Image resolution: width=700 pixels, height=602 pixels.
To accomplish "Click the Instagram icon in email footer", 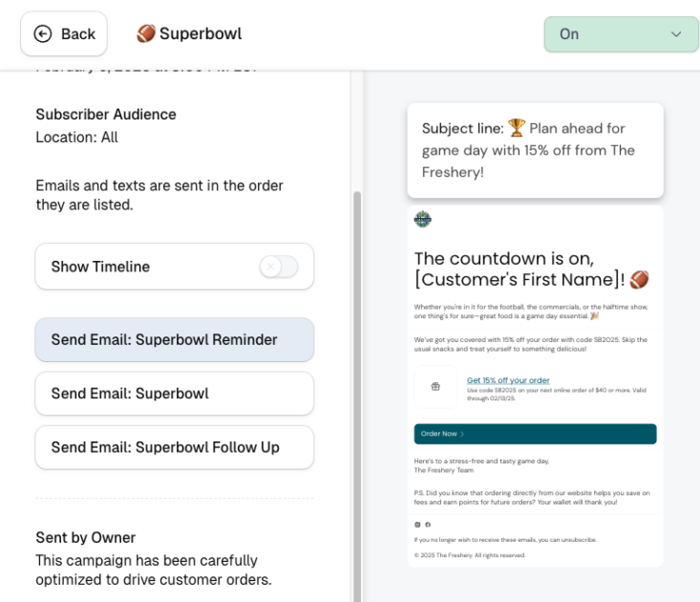I will click(x=417, y=524).
